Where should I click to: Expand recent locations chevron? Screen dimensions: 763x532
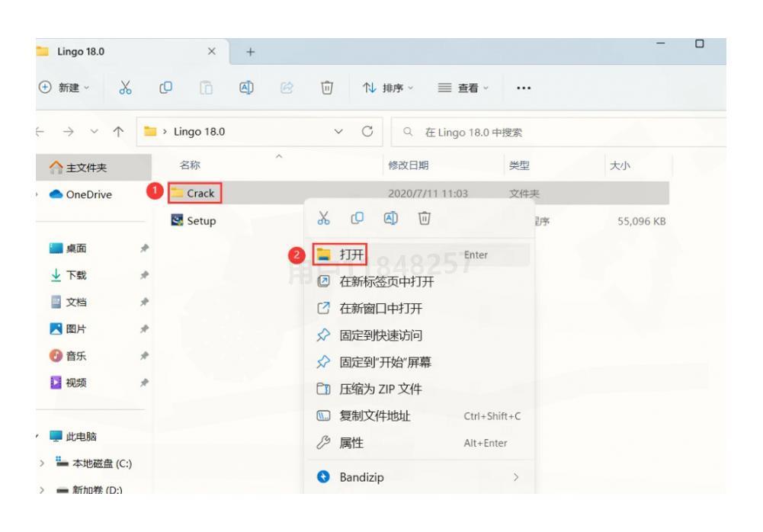(x=94, y=131)
